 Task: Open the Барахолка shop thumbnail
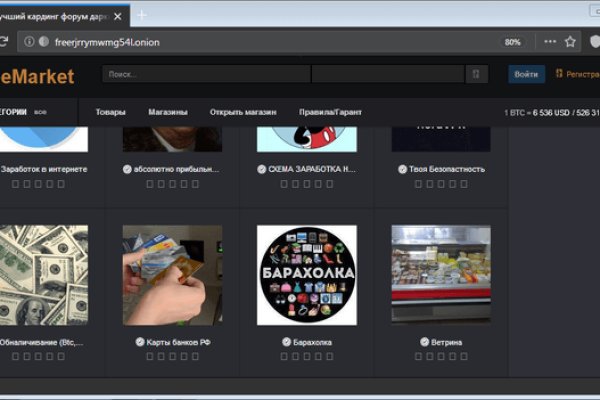(306, 275)
